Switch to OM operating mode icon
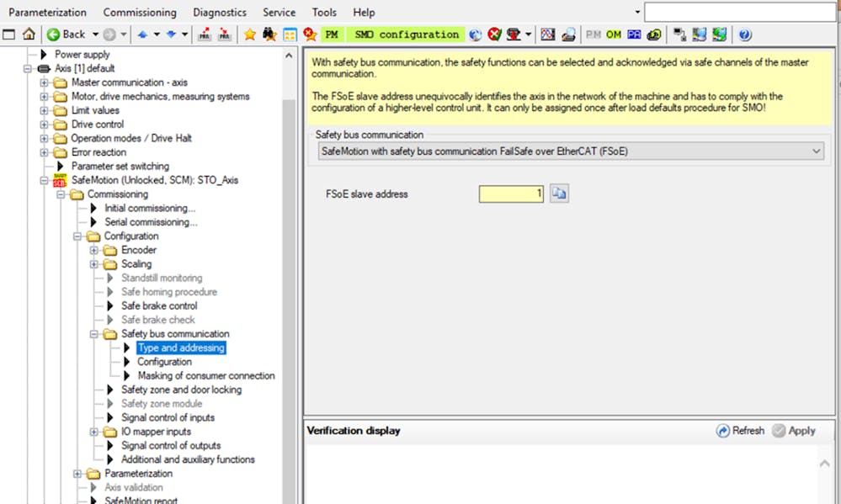 614,34
